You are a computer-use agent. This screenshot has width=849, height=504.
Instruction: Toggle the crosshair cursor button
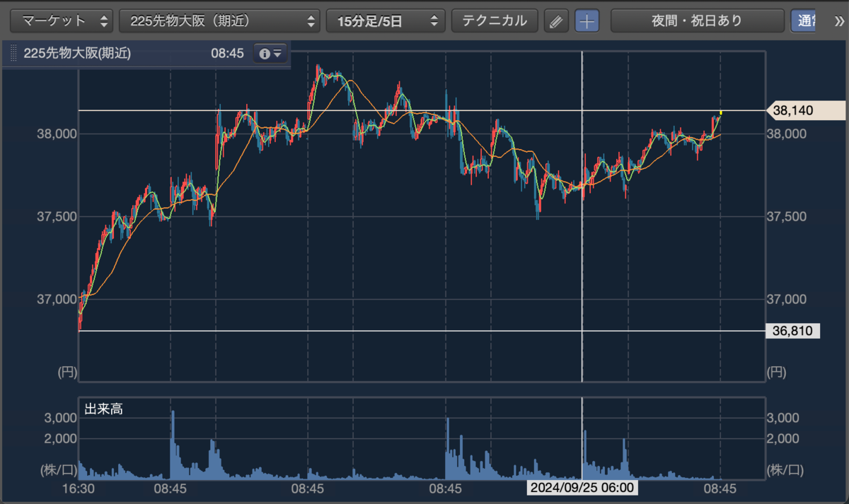point(587,21)
